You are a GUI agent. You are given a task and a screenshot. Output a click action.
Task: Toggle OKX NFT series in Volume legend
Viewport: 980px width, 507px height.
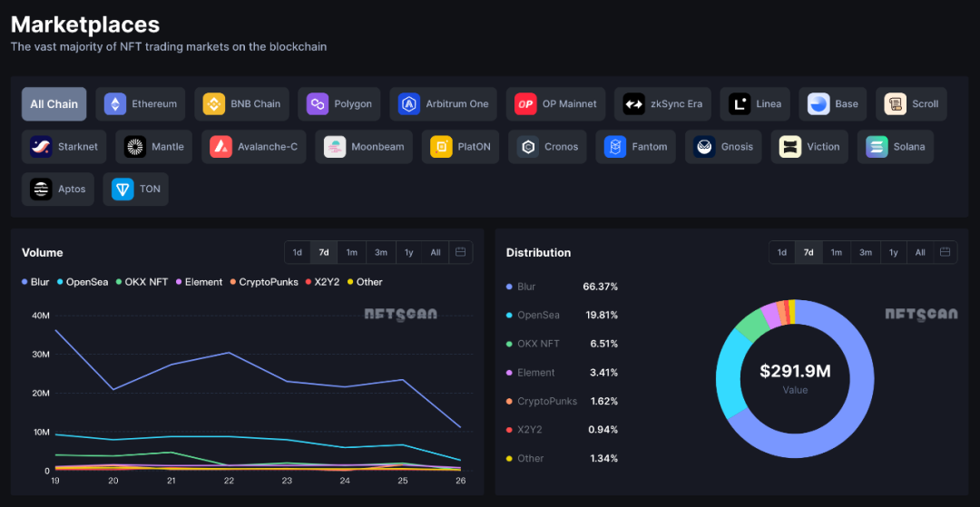pyautogui.click(x=142, y=281)
